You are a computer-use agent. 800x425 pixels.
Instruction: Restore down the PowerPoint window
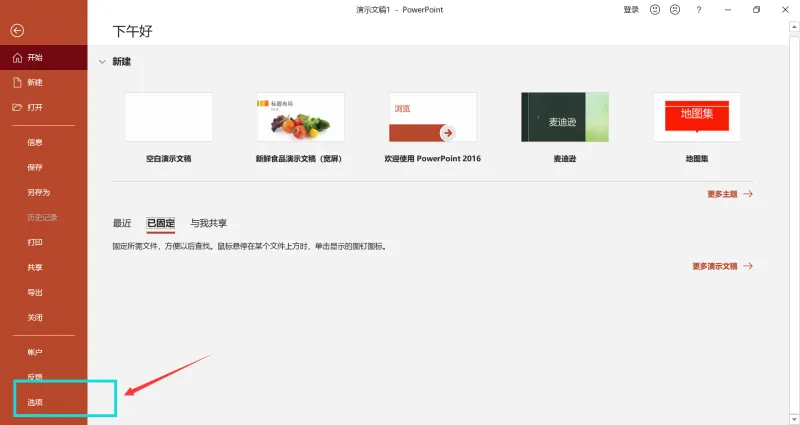pos(756,10)
